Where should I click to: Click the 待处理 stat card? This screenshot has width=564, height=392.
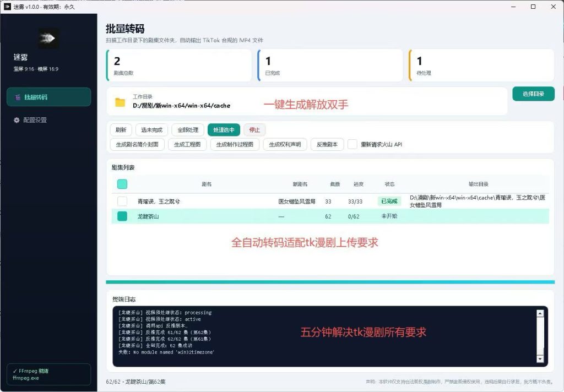(481, 65)
